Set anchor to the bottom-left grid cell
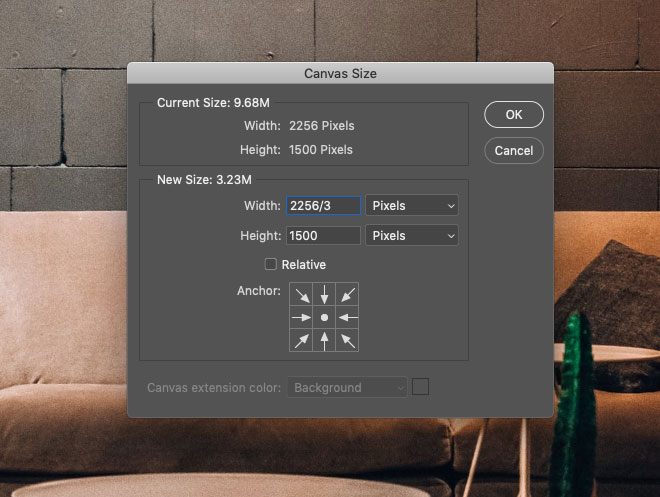The image size is (660, 497). pos(301,340)
